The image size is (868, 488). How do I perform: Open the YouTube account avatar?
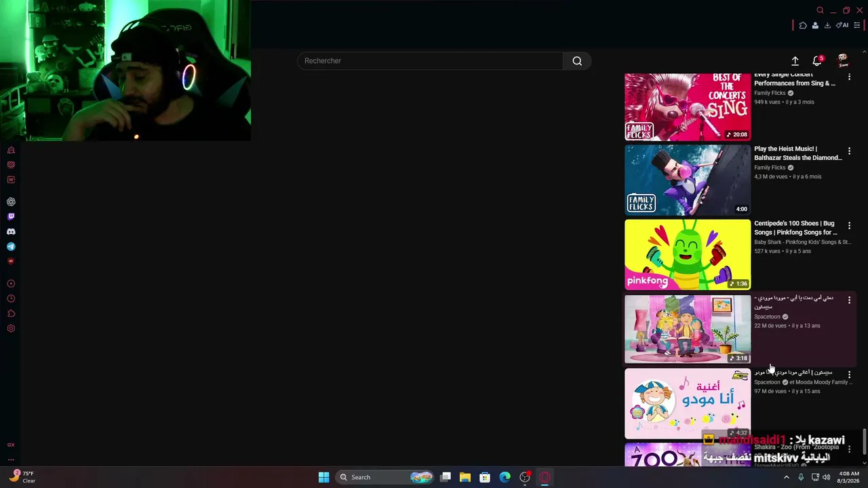(843, 61)
